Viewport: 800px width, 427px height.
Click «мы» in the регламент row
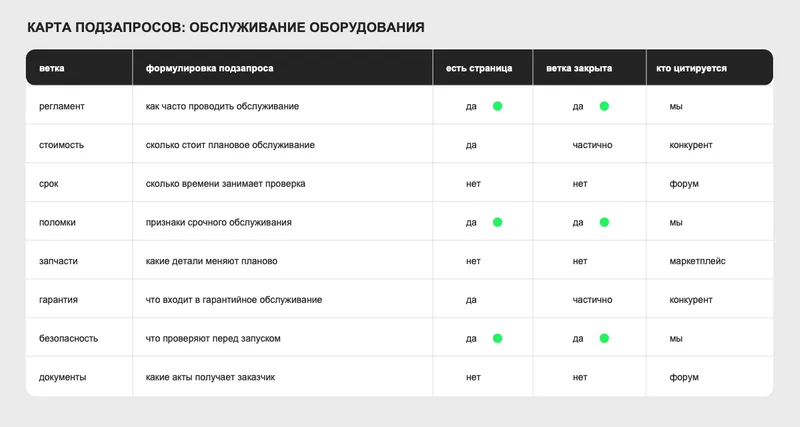[x=676, y=106]
